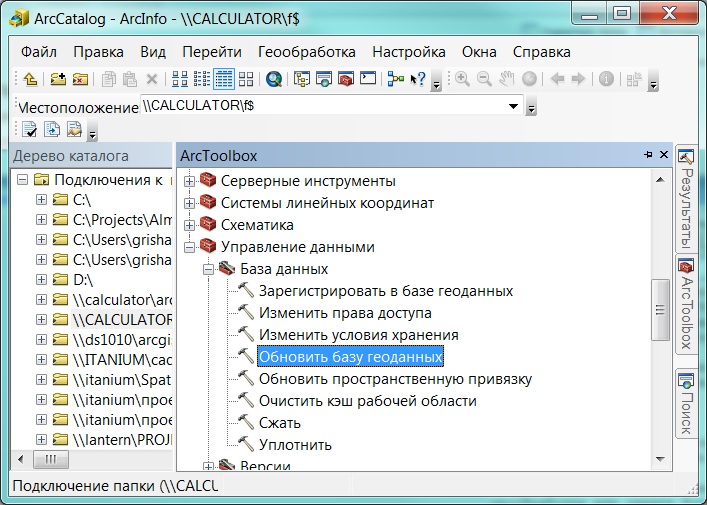Expand the Серверные инструменты toolbox
707x505 pixels.
tap(189, 181)
